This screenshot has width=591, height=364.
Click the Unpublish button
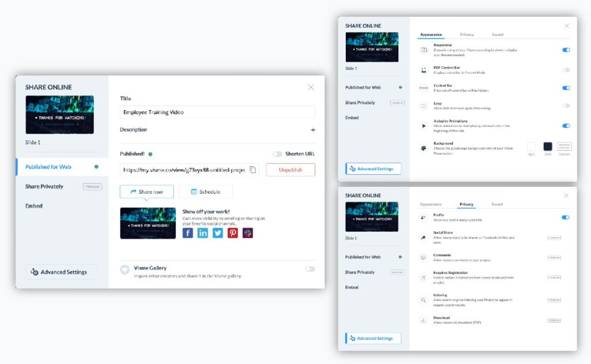[290, 170]
